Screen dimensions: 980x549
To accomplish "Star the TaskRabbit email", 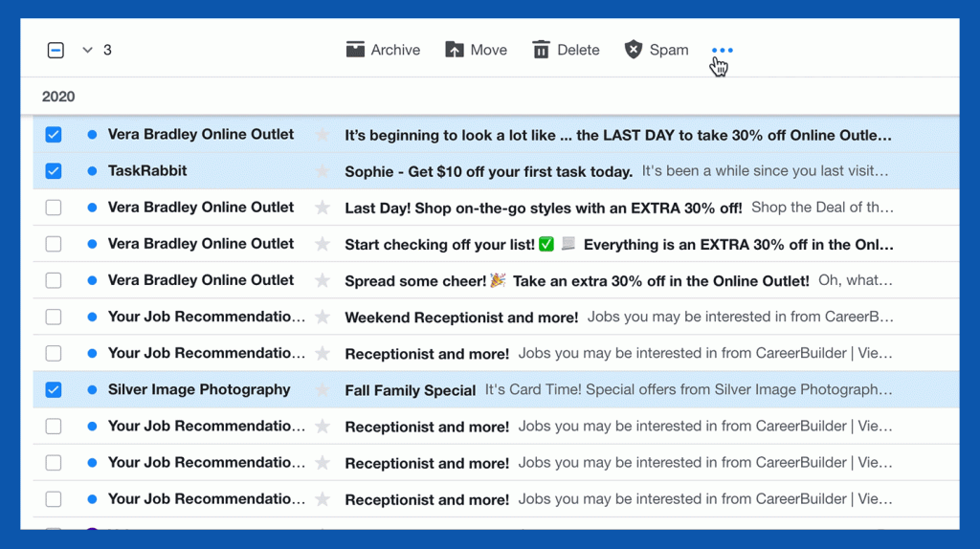I will point(323,171).
